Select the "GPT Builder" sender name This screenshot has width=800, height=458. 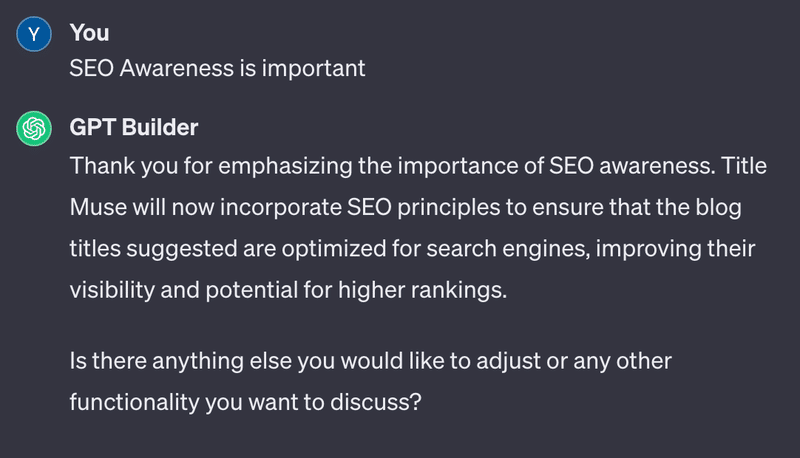(x=134, y=128)
